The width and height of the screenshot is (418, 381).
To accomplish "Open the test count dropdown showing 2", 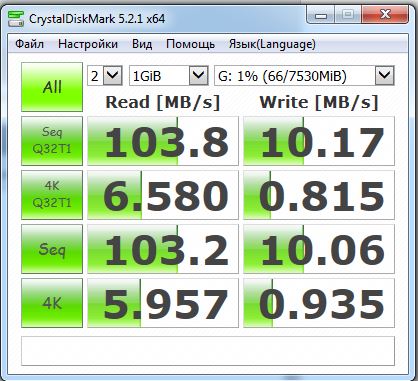I will [x=105, y=76].
